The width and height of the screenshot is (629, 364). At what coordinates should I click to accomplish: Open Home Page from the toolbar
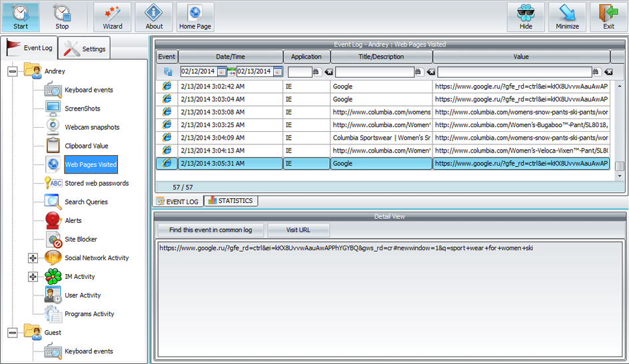click(x=195, y=17)
